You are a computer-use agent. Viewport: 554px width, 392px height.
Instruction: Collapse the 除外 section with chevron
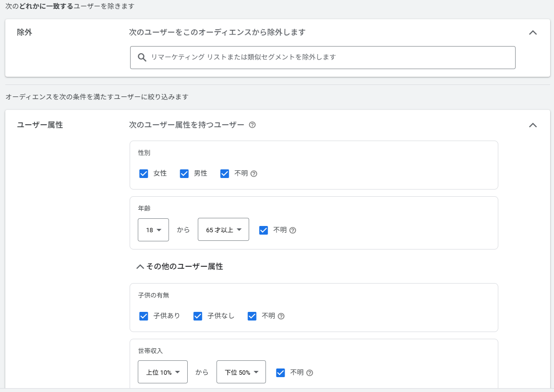tap(532, 33)
